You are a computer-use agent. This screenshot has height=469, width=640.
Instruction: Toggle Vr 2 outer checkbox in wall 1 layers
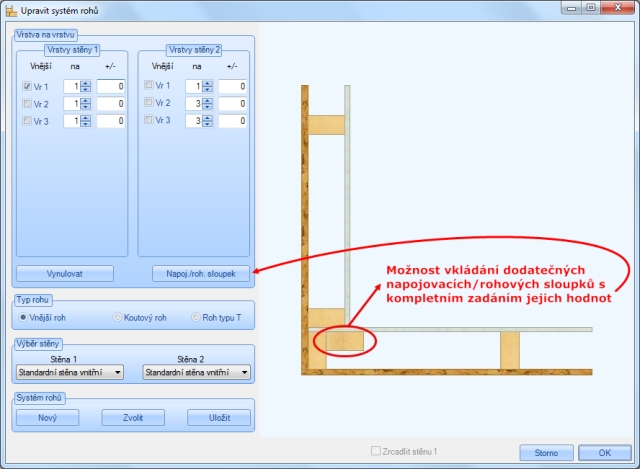[x=27, y=103]
